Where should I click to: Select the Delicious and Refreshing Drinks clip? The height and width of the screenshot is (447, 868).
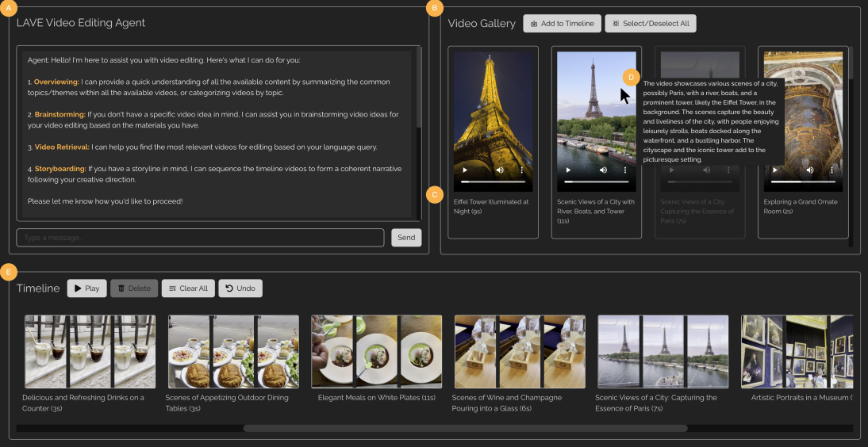(x=90, y=351)
